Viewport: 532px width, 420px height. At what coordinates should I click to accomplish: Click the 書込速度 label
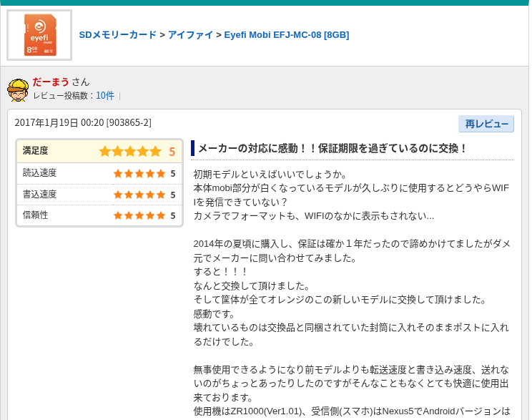(x=39, y=194)
